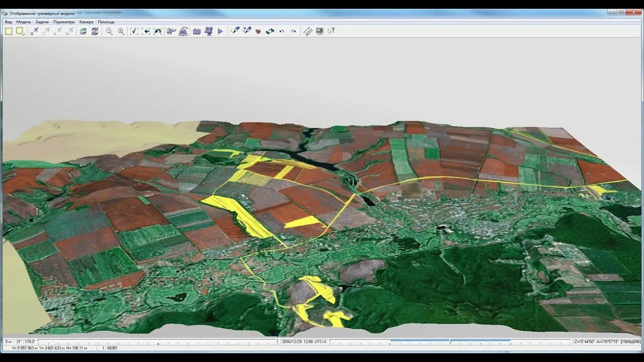Screen dimensions: 644x362
Task: Open the Задачи menu
Action: coord(42,22)
